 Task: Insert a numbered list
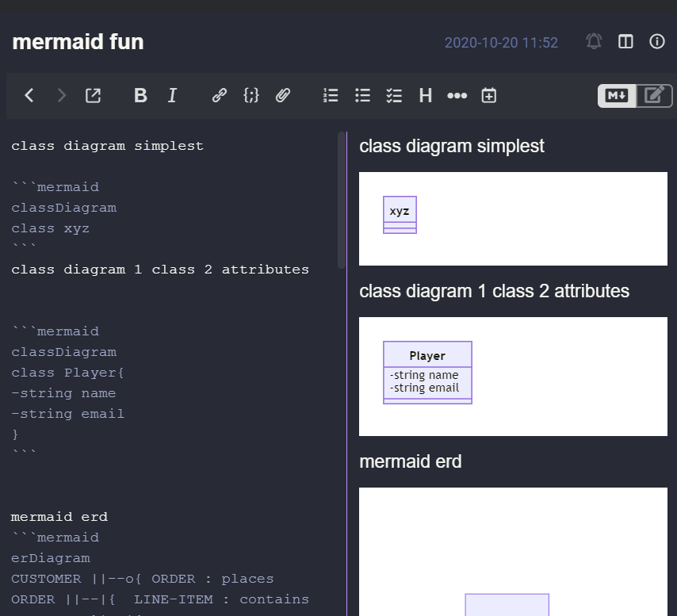pyautogui.click(x=330, y=95)
